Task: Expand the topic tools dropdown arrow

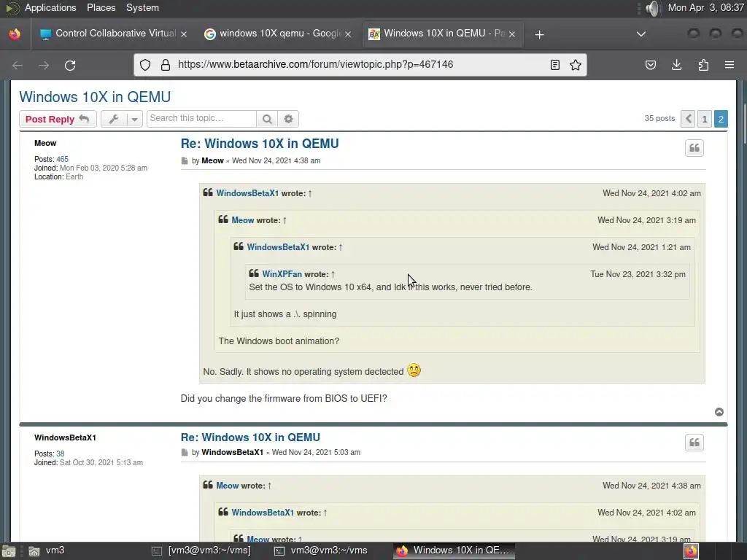Action: pyautogui.click(x=134, y=119)
